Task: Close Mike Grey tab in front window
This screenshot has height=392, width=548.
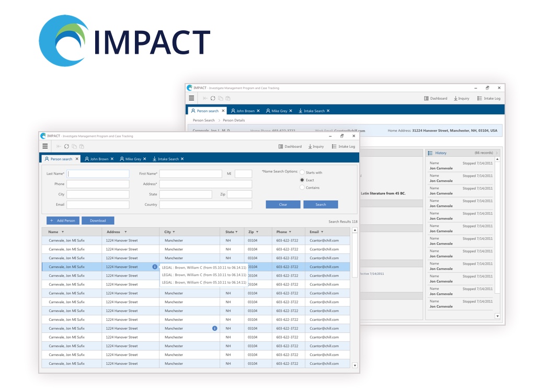Action: [x=145, y=158]
